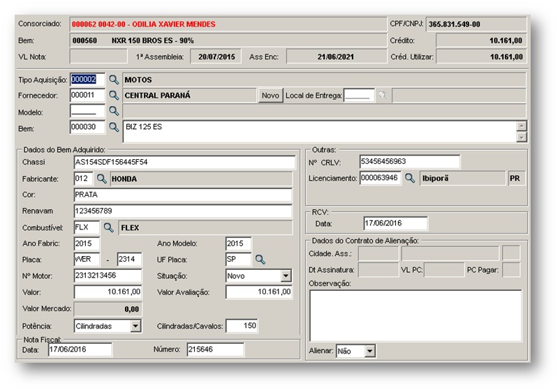Click the Consorciado name ODILIA XAVIER MENDES
The height and width of the screenshot is (392, 560).
174,24
